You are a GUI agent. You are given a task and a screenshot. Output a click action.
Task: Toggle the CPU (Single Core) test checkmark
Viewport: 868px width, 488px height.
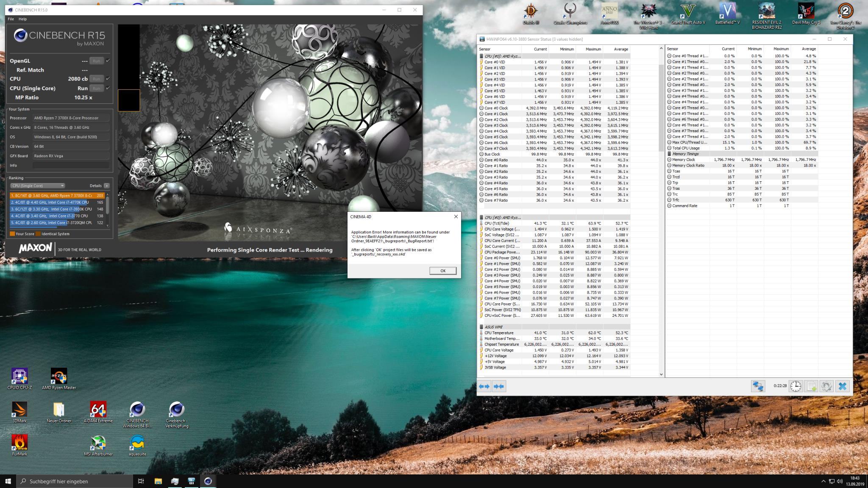[x=108, y=88]
